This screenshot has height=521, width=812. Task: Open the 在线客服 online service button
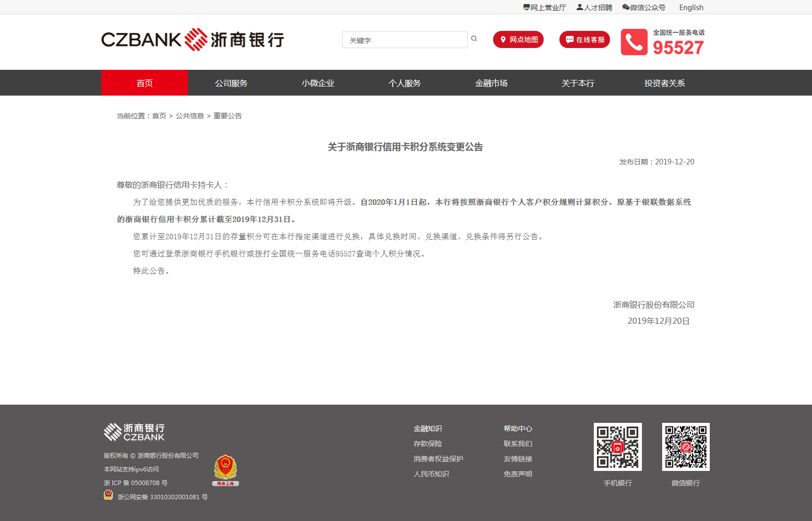(585, 39)
